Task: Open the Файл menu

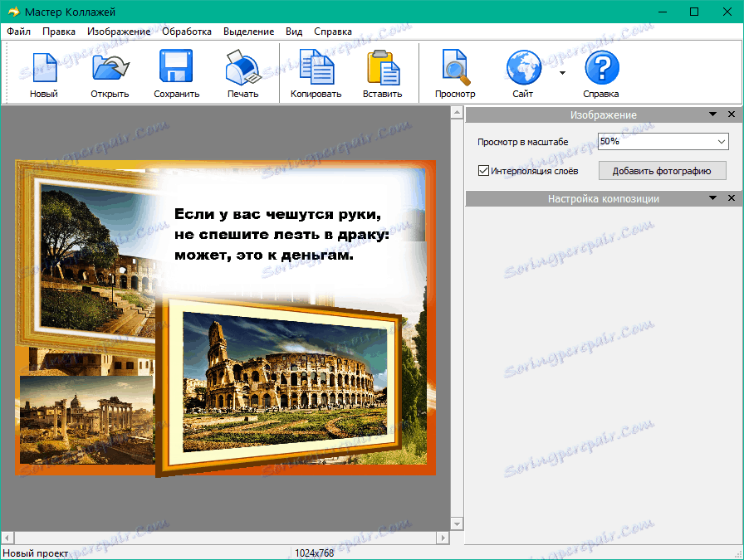Action: pos(18,32)
